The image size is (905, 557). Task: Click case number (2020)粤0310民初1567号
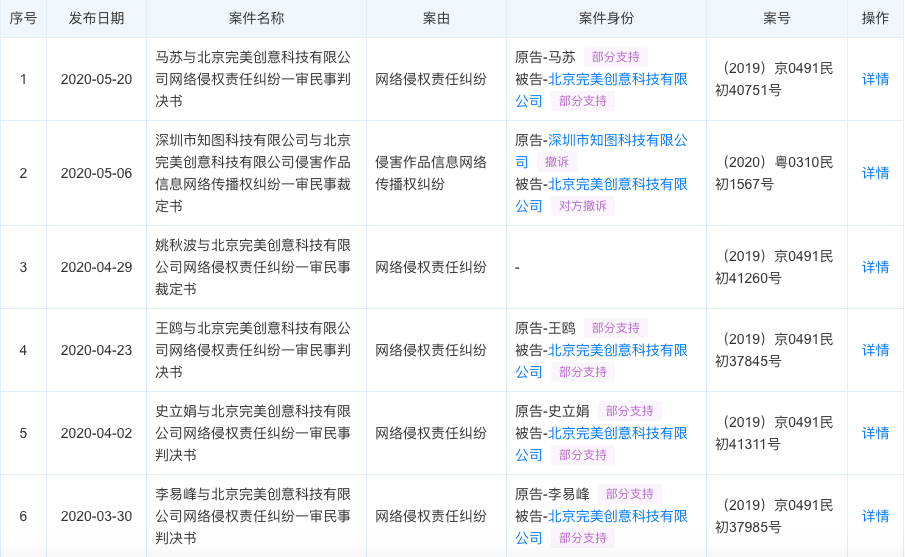(776, 173)
